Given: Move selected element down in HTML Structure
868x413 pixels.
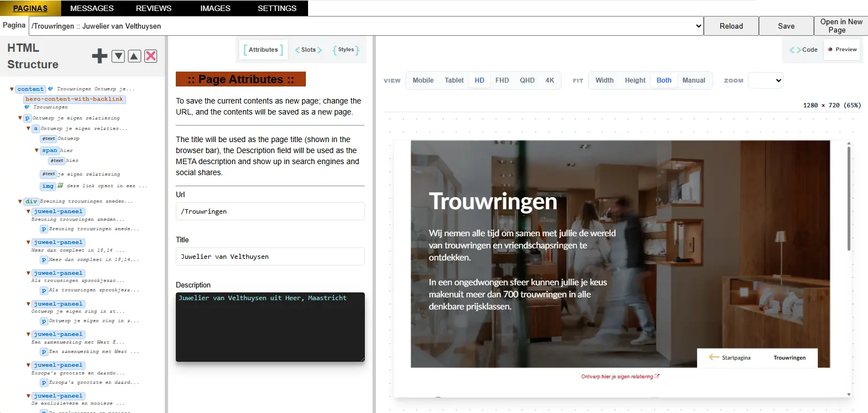Looking at the screenshot, I should pos(118,56).
